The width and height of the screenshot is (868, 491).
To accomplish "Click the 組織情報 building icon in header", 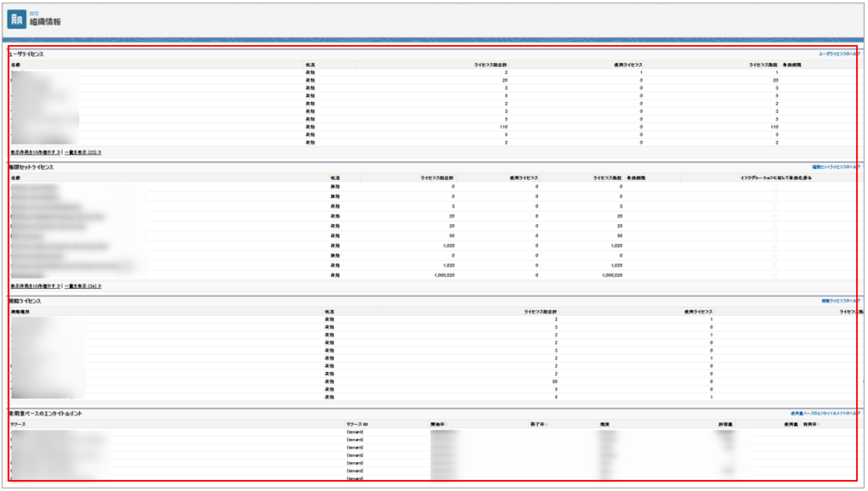I will point(16,20).
